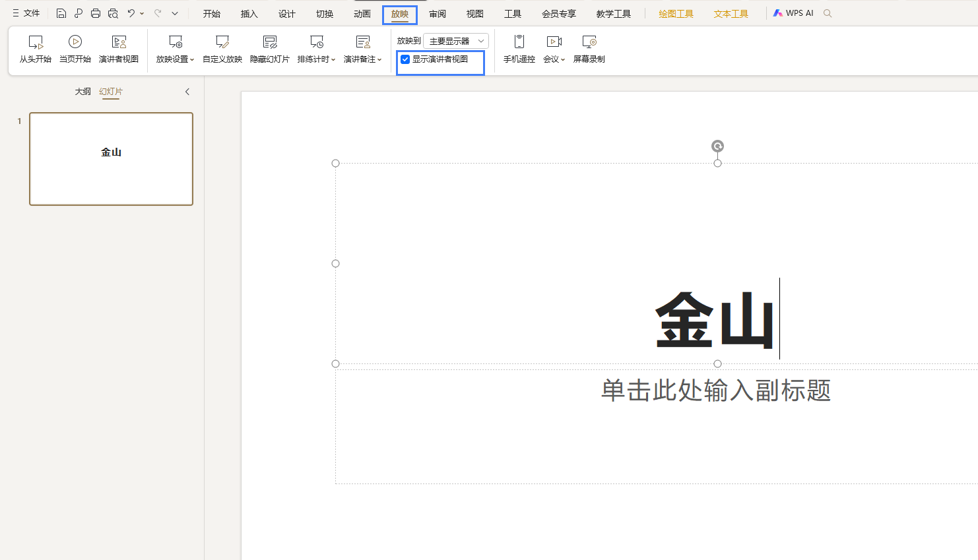Click the undo arrow icon

131,13
